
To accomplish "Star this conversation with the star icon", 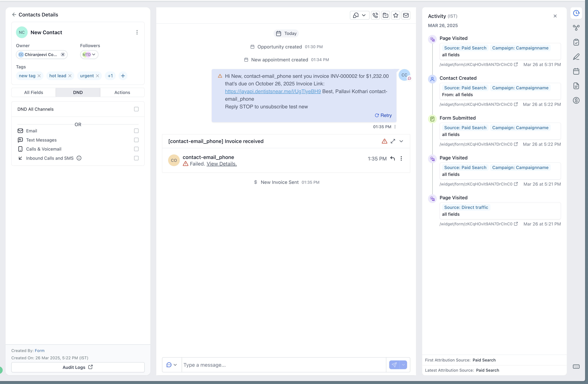I will (396, 15).
